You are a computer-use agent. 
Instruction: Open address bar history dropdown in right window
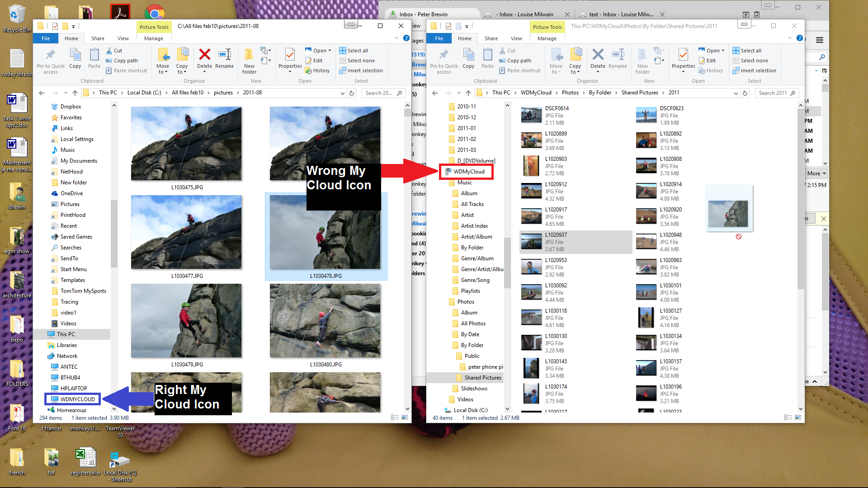click(736, 93)
